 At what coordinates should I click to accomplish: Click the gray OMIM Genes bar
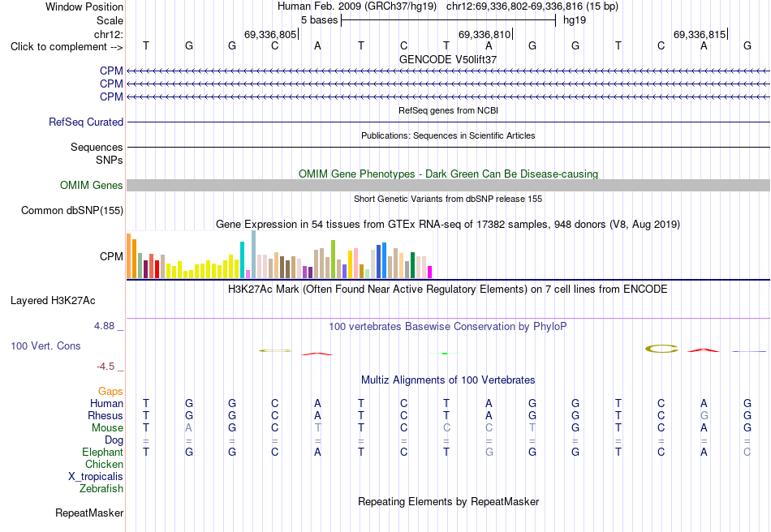tap(448, 185)
